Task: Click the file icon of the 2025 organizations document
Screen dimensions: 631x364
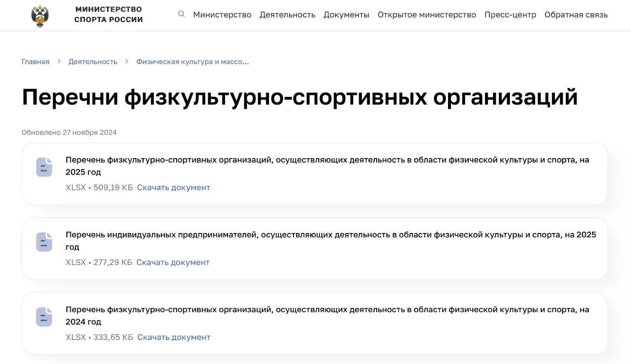Action: [x=44, y=167]
